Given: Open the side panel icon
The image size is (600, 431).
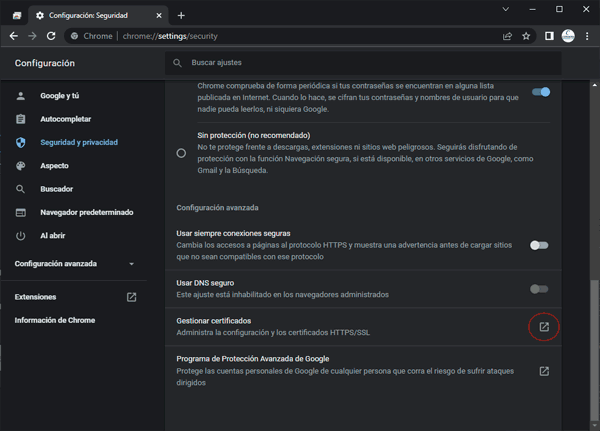Looking at the screenshot, I should coord(549,36).
